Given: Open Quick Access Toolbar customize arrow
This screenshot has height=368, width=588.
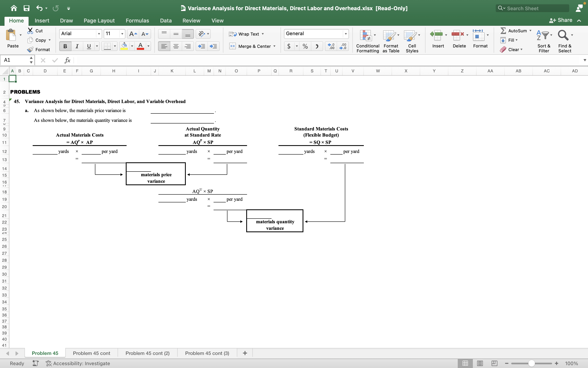Looking at the screenshot, I should [69, 9].
